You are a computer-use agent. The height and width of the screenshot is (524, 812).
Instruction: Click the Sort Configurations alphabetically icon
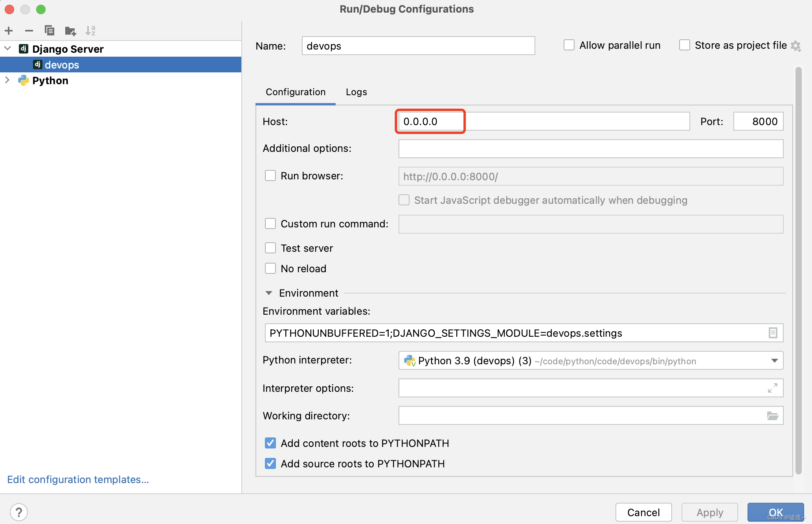pyautogui.click(x=91, y=31)
